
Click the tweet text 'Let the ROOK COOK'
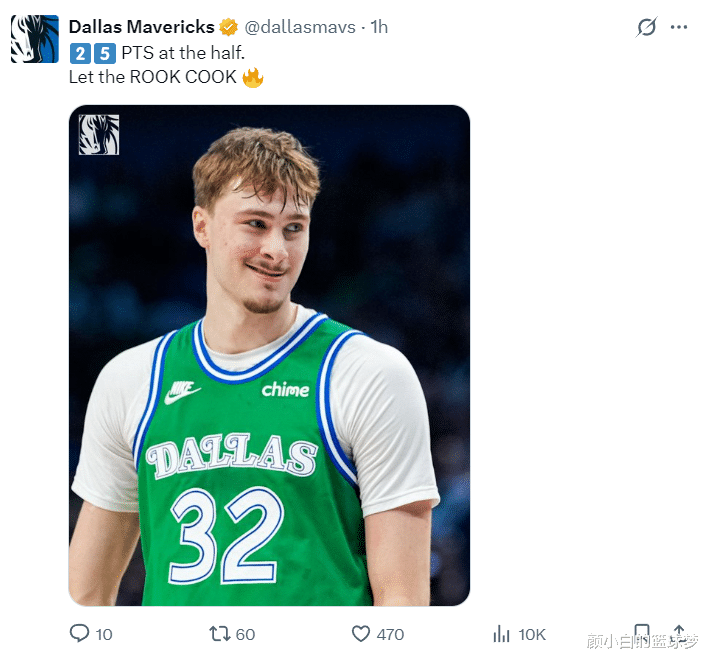[152, 77]
